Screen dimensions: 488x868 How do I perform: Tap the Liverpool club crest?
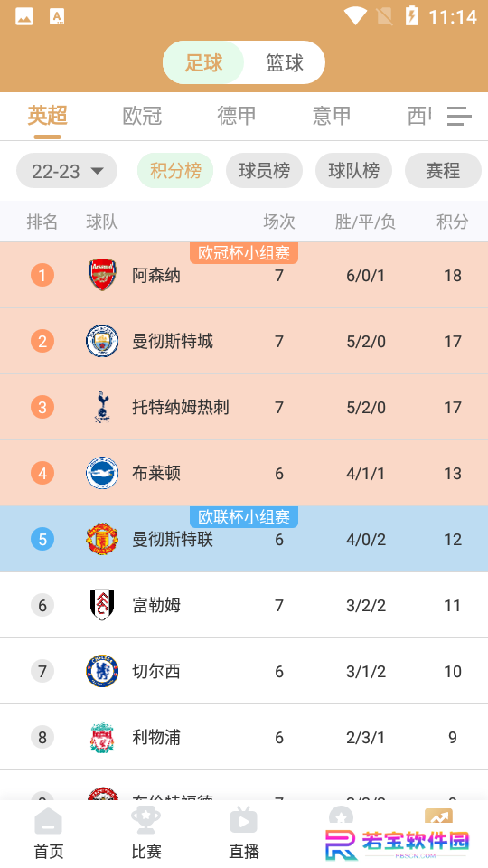pyautogui.click(x=102, y=737)
